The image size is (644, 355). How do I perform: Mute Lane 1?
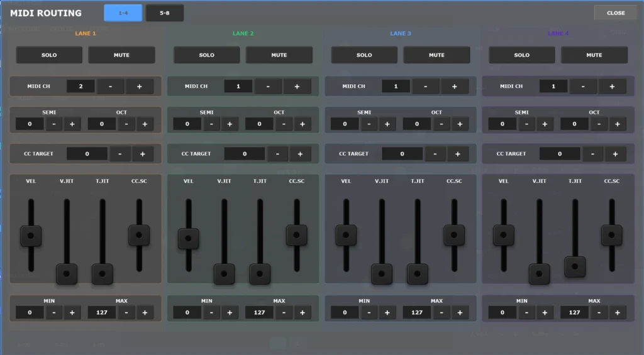[121, 55]
